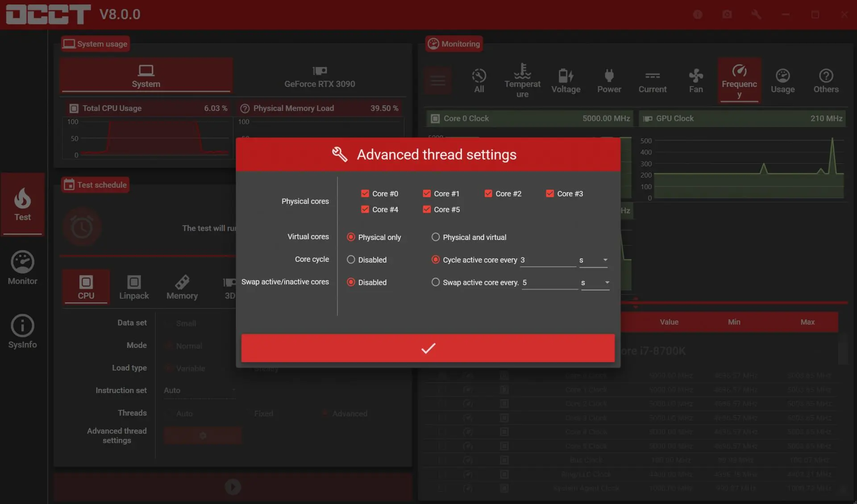Click the cycle active core seconds field
This screenshot has width=857, height=504.
pyautogui.click(x=548, y=260)
